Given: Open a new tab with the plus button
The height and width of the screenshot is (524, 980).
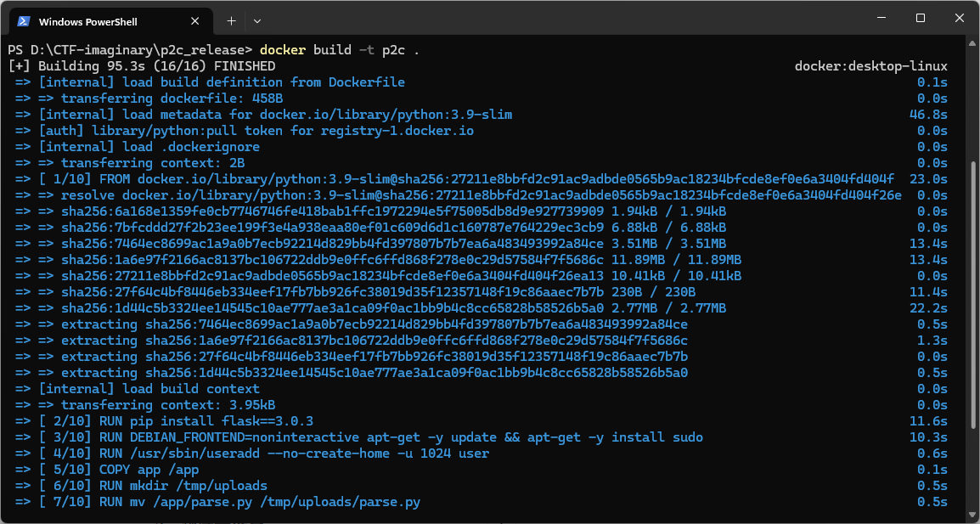Looking at the screenshot, I should (231, 20).
